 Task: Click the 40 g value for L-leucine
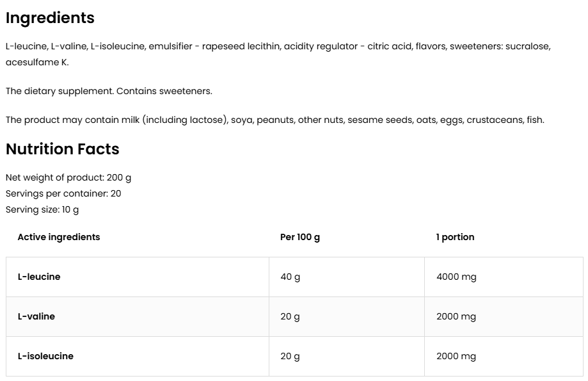(290, 277)
